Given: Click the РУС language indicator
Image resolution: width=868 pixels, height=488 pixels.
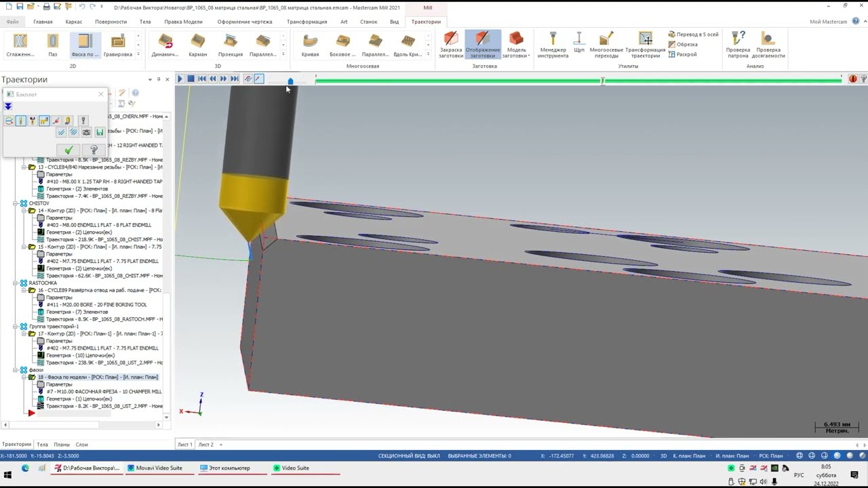Looking at the screenshot, I should coord(800,475).
